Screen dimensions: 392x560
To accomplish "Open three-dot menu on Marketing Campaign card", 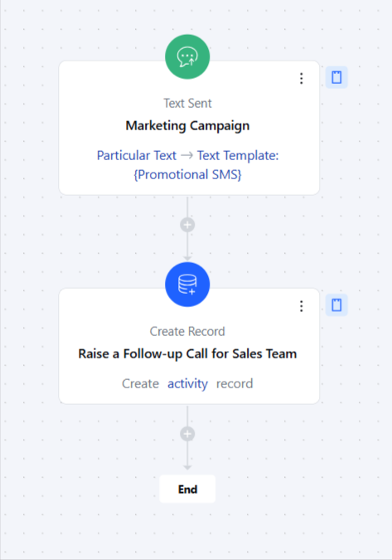I will 302,79.
